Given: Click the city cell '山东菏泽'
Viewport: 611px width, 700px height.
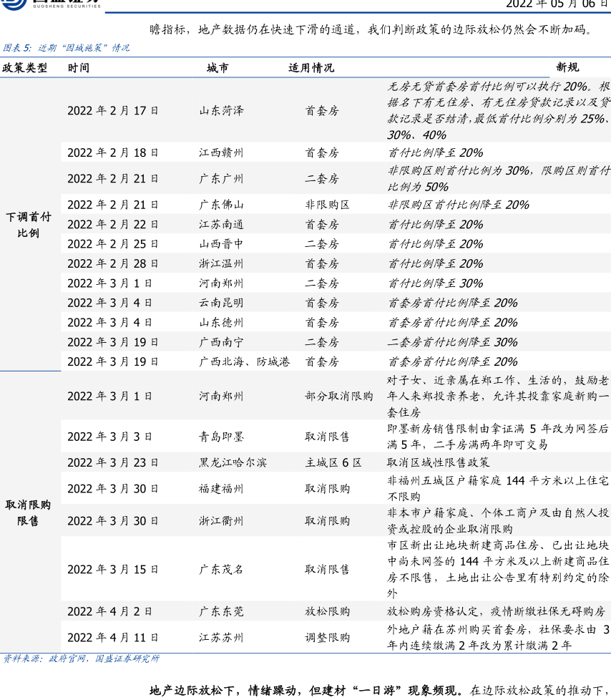Looking at the screenshot, I should (x=221, y=111).
